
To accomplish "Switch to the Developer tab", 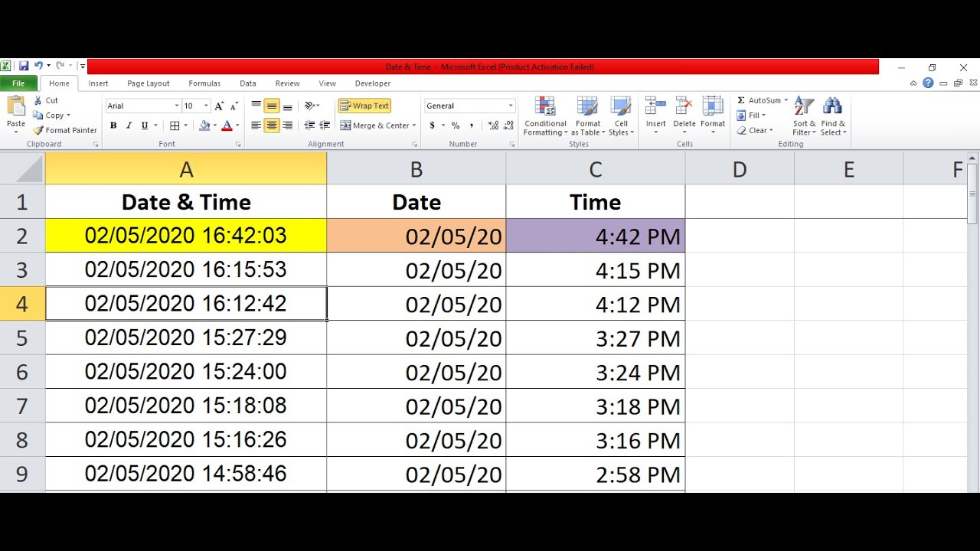I will [373, 83].
